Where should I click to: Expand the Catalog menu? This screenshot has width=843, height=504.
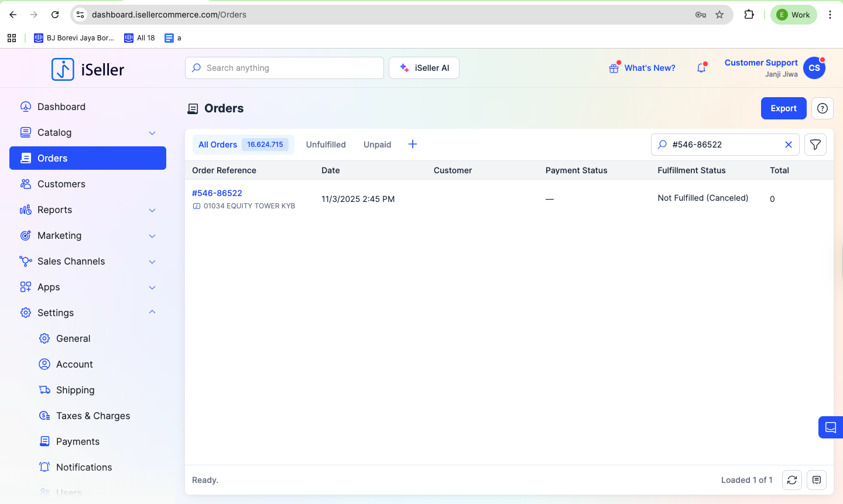(152, 133)
